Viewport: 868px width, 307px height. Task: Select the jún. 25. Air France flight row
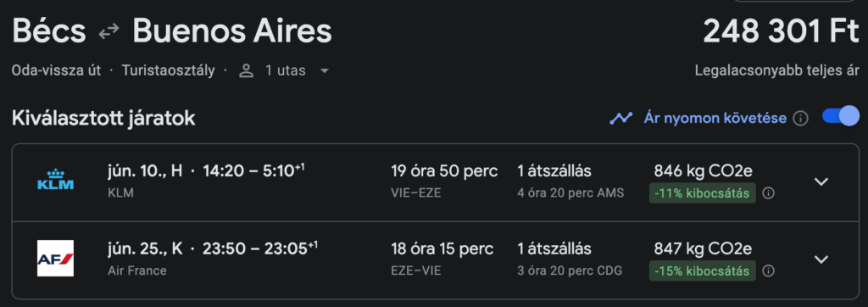[x=435, y=260]
